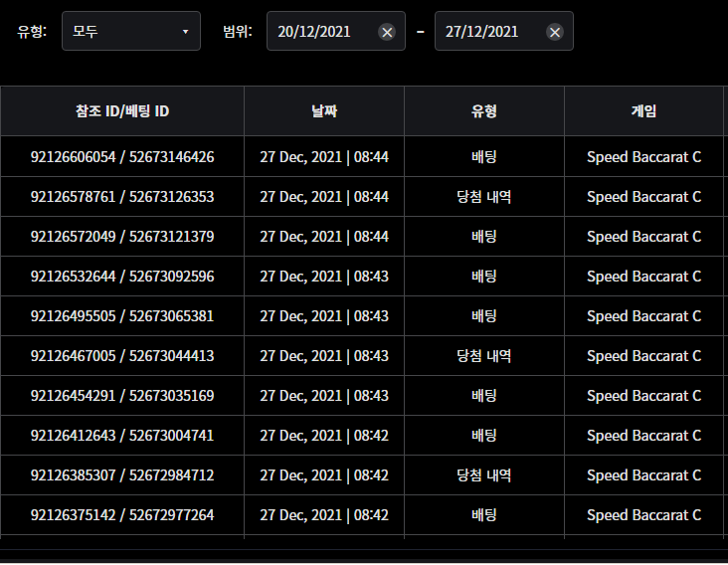Click the 참조 ID/베팅 ID column header
Image resolution: width=728 pixels, height=565 pixels.
(122, 111)
